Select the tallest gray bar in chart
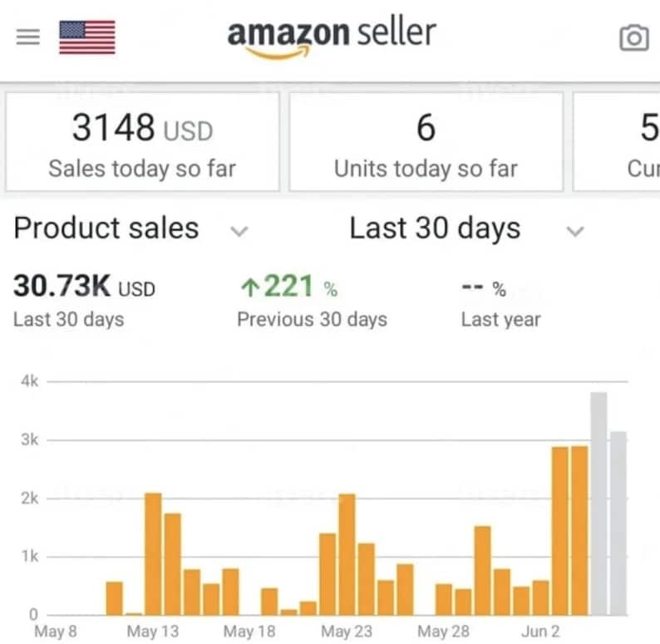The height and width of the screenshot is (644, 660). pos(598,503)
